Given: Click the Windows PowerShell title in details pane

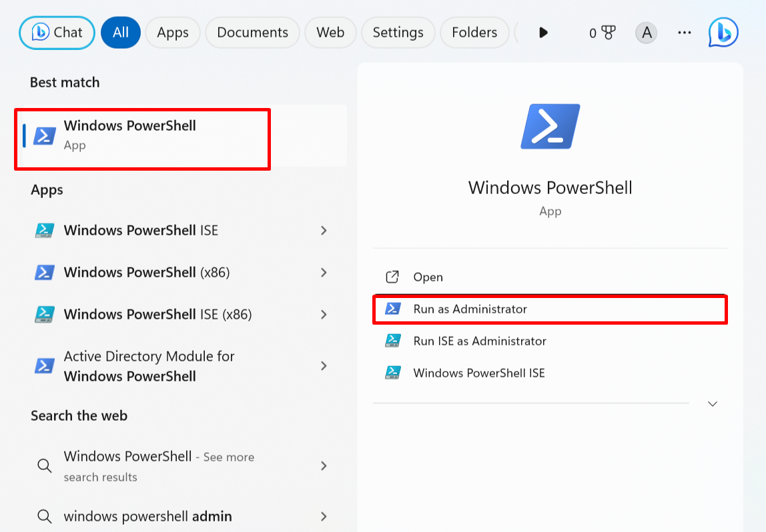Looking at the screenshot, I should (x=550, y=188).
